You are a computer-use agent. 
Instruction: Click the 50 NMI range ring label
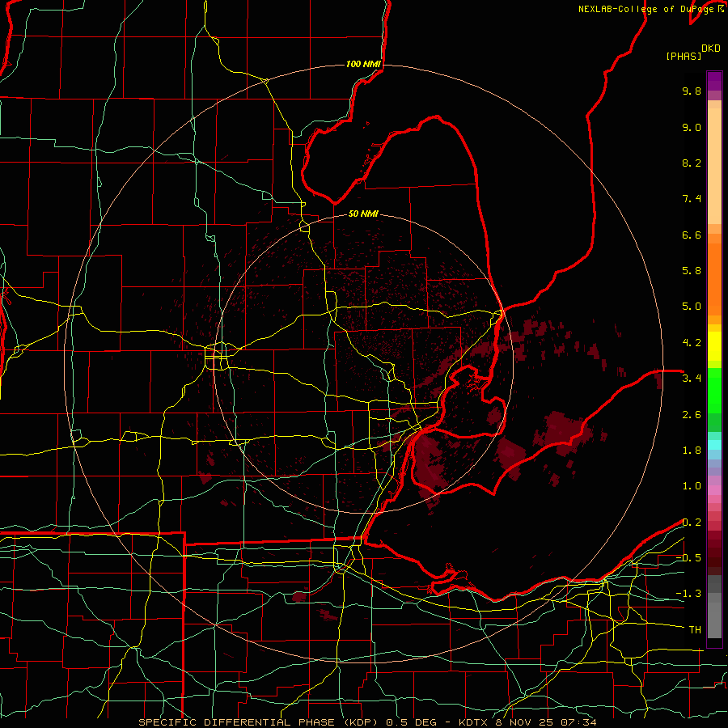[363, 214]
